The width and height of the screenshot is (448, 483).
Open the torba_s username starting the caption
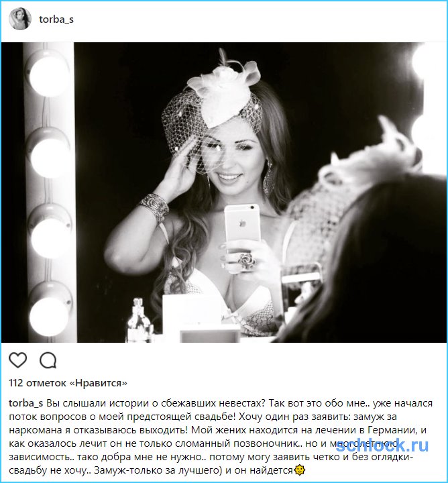26,403
